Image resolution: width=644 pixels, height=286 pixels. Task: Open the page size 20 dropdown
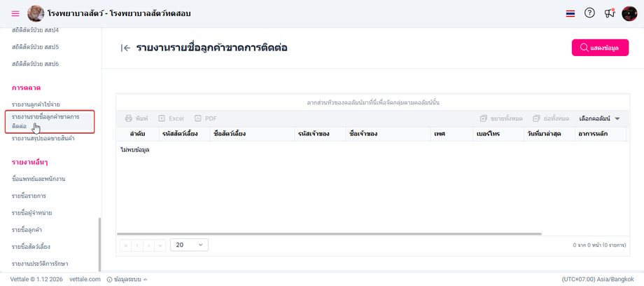(x=189, y=245)
